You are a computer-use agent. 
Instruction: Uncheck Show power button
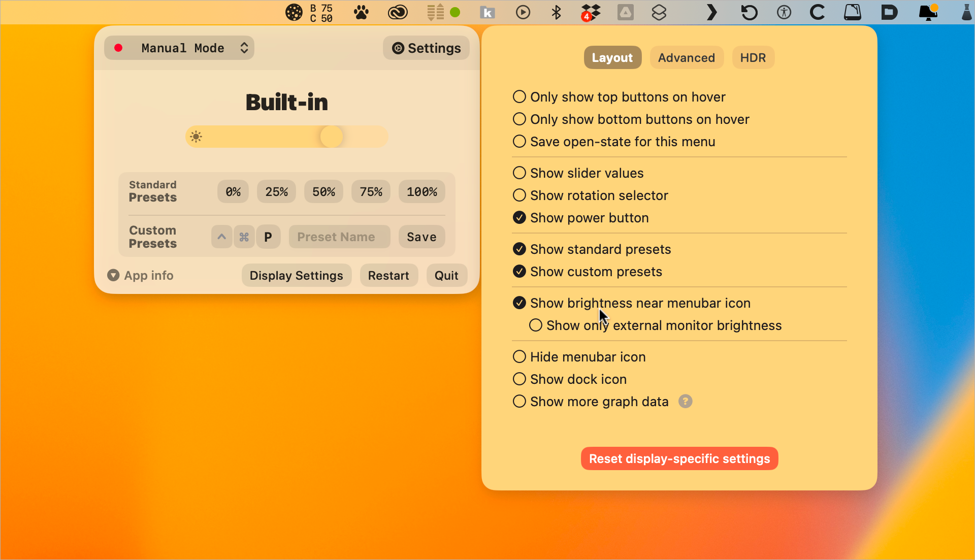pos(519,217)
